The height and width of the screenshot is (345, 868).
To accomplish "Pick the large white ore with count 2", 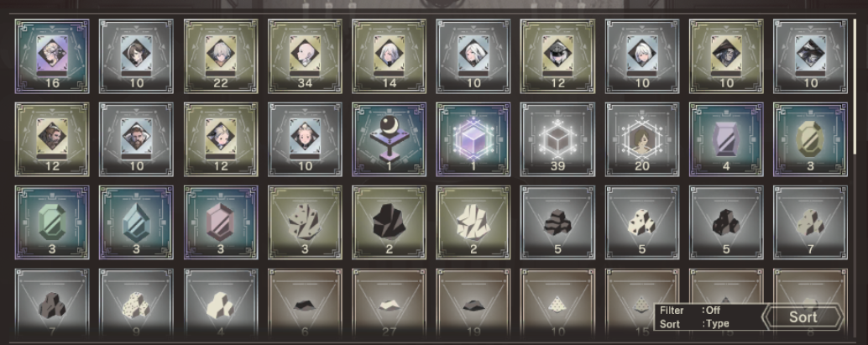I will [473, 222].
